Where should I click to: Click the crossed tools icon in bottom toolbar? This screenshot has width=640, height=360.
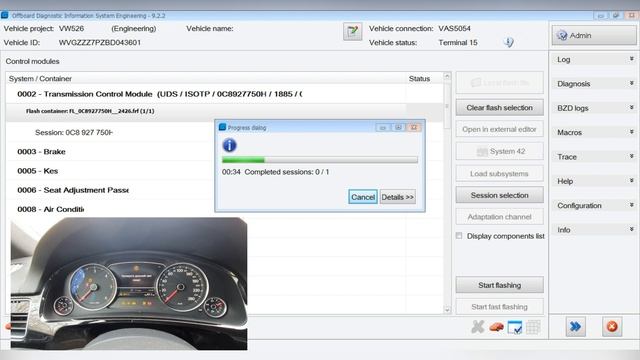click(478, 327)
